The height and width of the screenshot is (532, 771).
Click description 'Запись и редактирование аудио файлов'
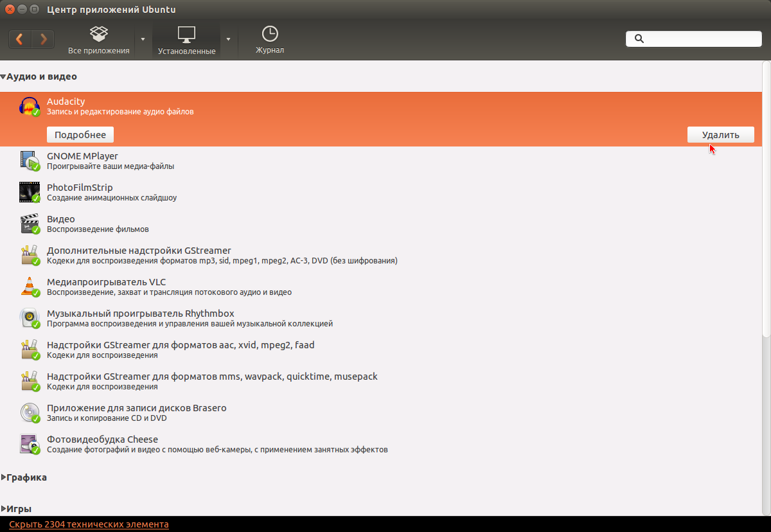pyautogui.click(x=120, y=112)
